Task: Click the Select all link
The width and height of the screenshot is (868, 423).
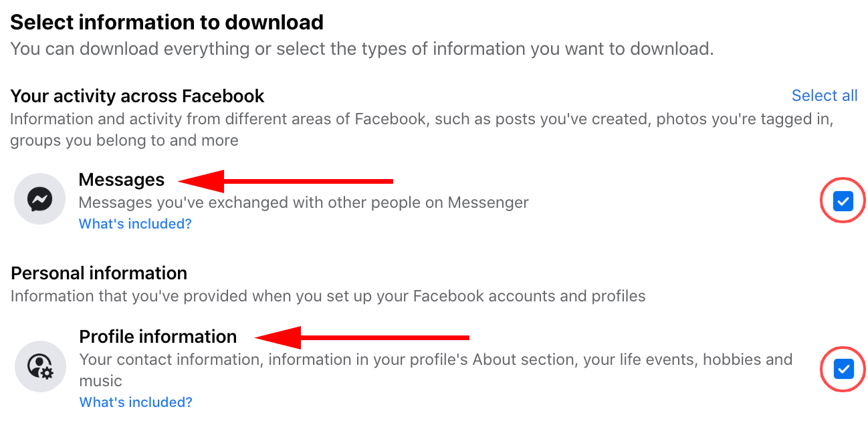Action: 825,96
